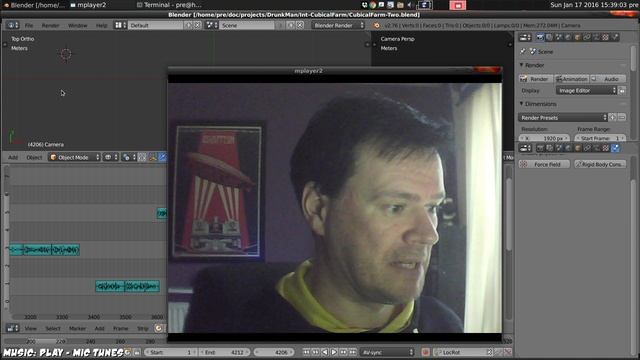Select the Render properties tab icon
The height and width of the screenshot is (360, 640).
point(540,38)
